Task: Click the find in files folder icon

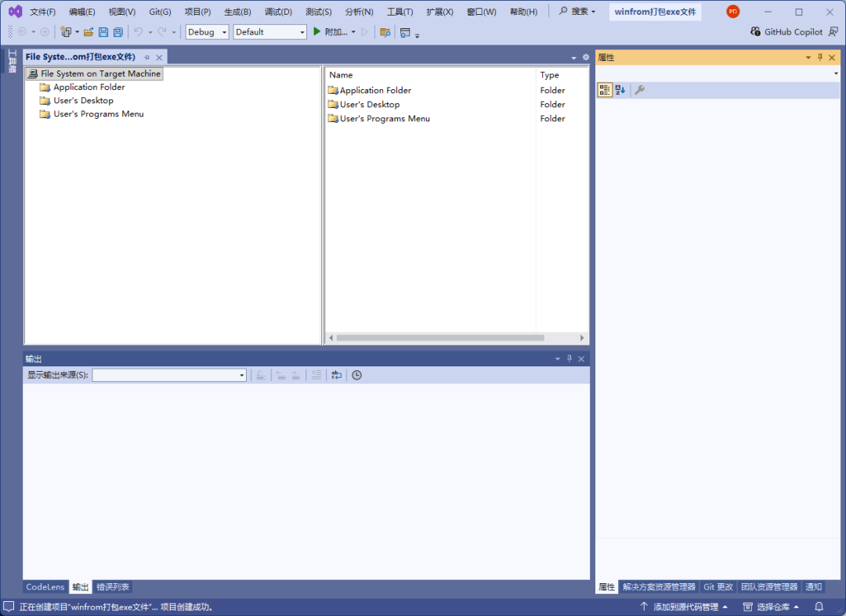Action: point(385,32)
